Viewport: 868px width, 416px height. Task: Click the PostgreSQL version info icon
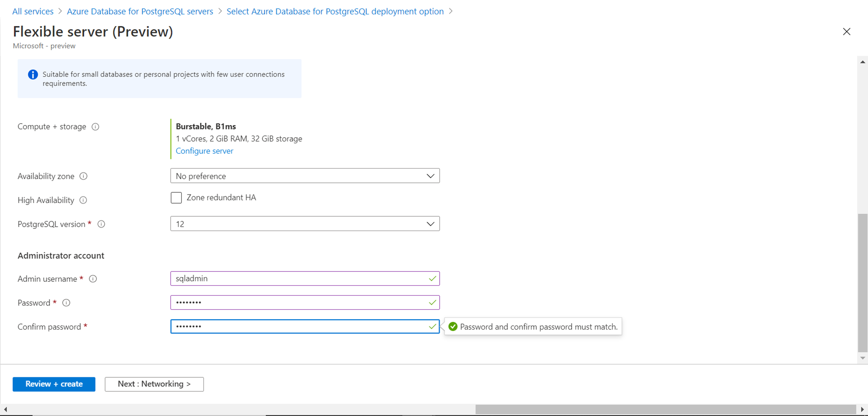click(x=101, y=224)
